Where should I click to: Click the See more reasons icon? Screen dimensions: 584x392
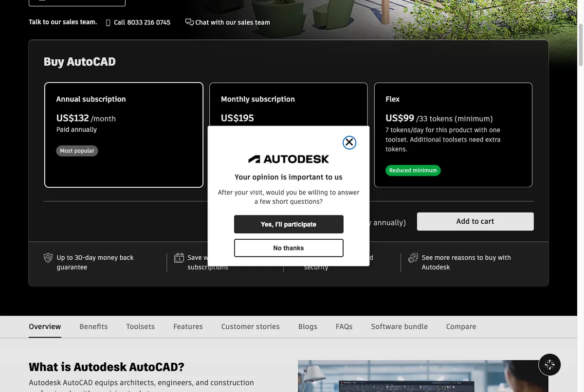tap(413, 258)
